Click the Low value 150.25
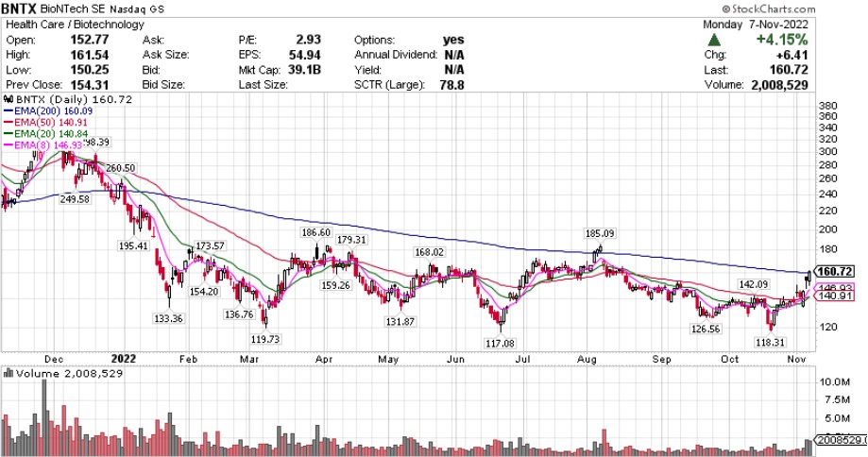This screenshot has width=868, height=457. pos(90,70)
